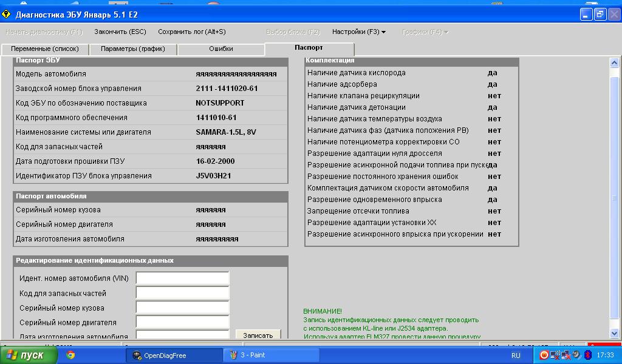622x364 pixels.
Task: Switch to OpenDiagFree taskbar window
Action: pyautogui.click(x=173, y=356)
